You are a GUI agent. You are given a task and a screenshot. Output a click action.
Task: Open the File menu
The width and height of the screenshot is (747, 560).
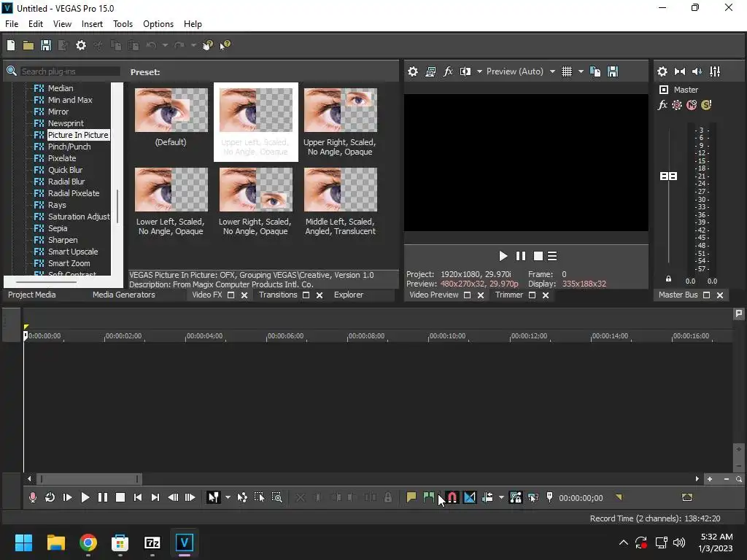12,24
